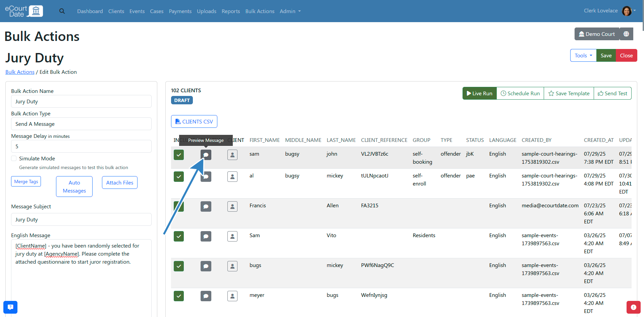Uncheck include box for al mickey
The width and height of the screenshot is (644, 317).
179,176
